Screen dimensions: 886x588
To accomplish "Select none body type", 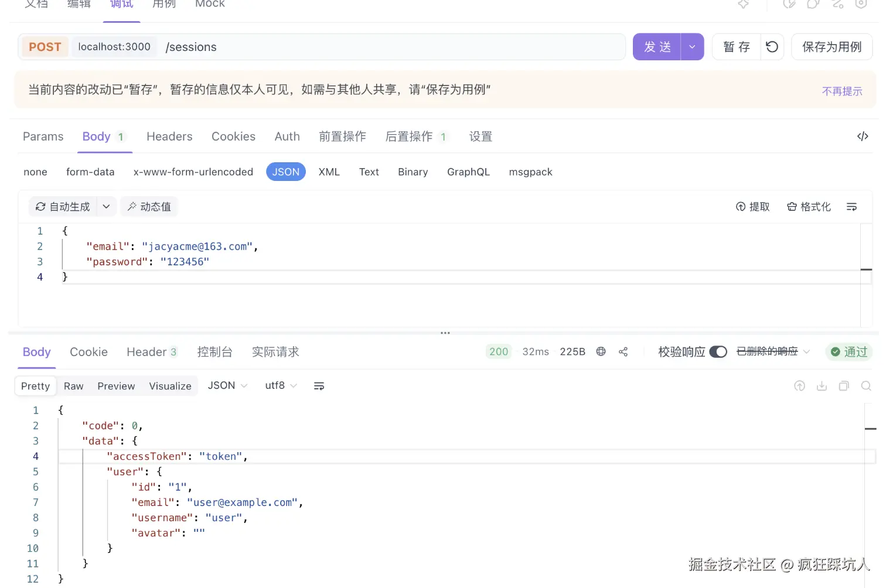I will pos(35,172).
